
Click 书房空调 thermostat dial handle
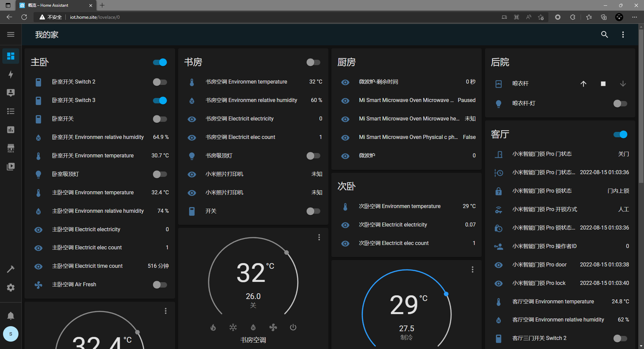click(286, 252)
